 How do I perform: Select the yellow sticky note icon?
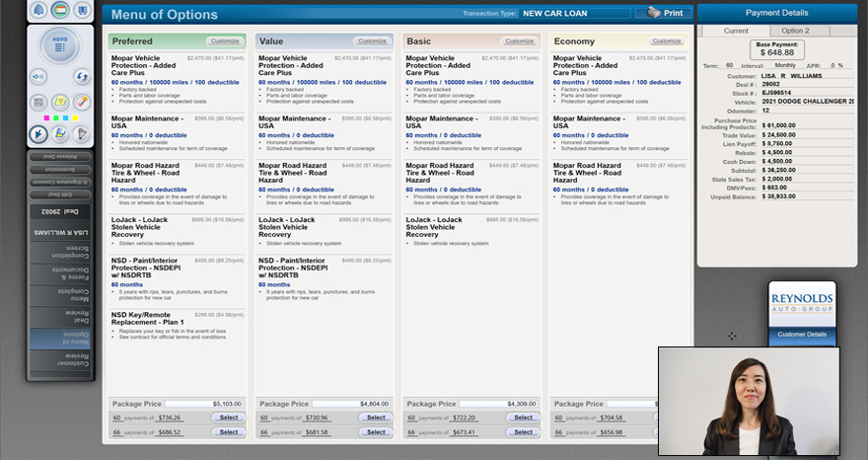point(60,103)
